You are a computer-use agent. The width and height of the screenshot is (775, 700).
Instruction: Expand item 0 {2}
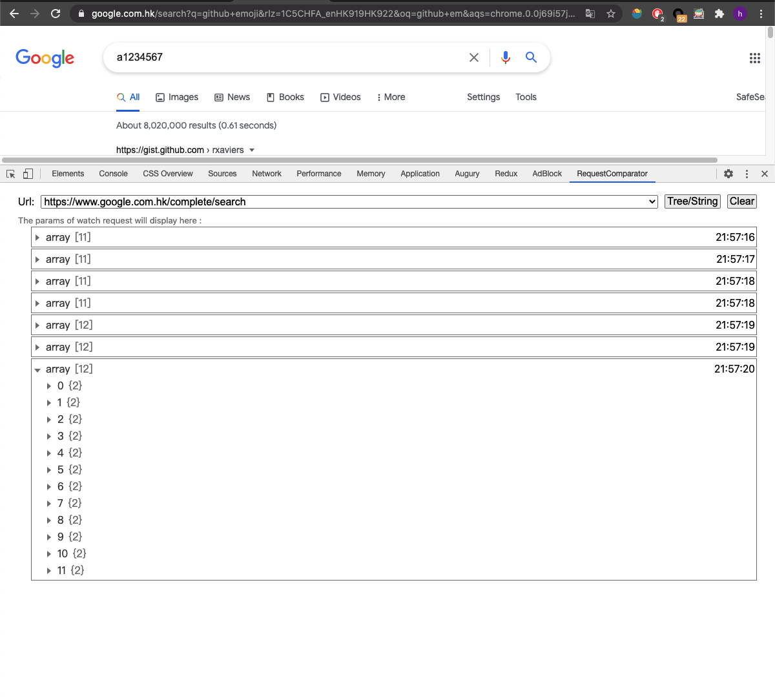tap(49, 386)
